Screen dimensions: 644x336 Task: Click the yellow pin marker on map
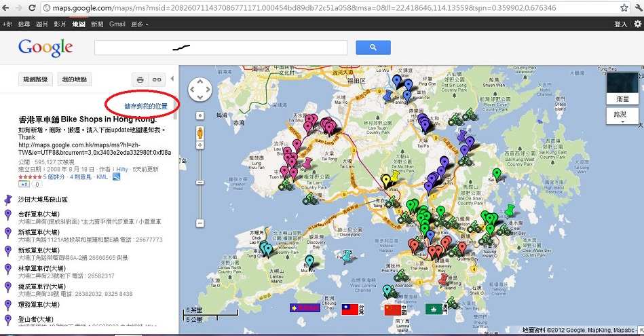pyautogui.click(x=385, y=179)
